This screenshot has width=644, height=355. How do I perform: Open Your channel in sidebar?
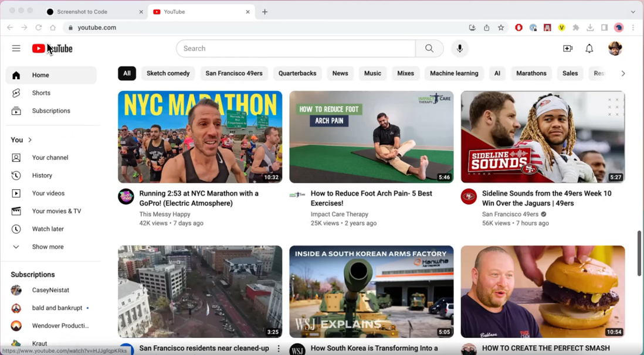pos(51,158)
